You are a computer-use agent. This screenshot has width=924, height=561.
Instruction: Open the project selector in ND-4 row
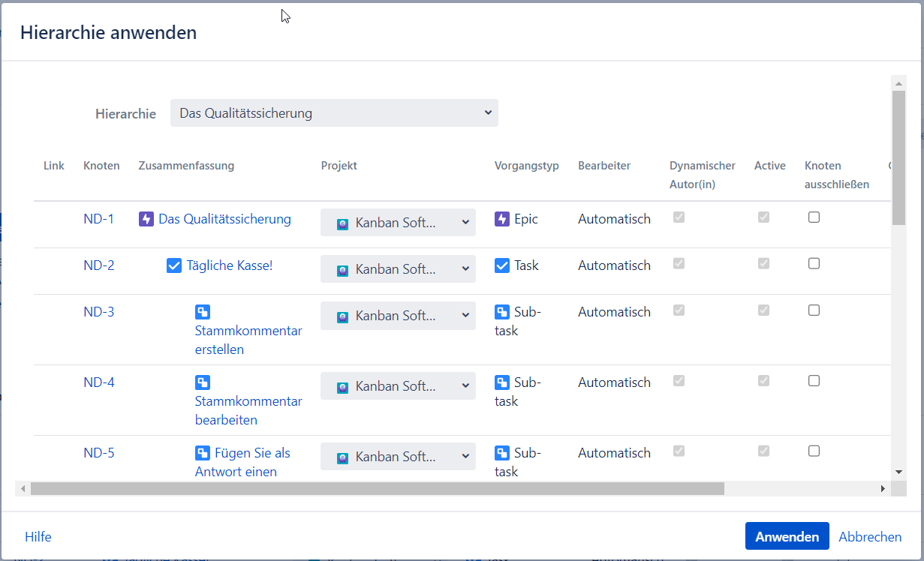click(x=398, y=386)
